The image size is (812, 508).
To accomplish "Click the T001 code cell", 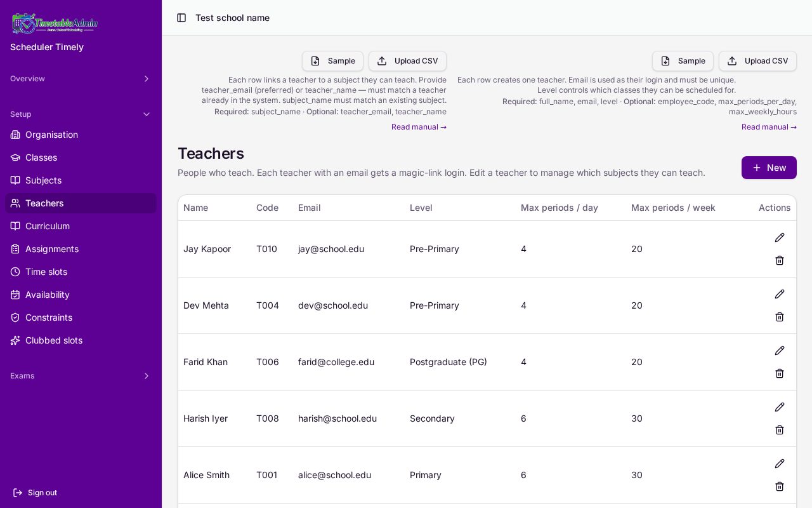I will pos(266,475).
